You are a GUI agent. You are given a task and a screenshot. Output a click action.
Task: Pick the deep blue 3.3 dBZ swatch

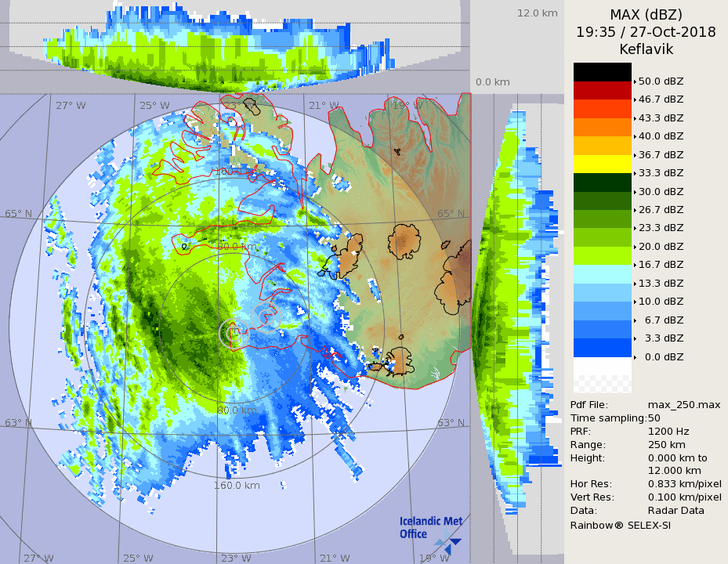(x=602, y=348)
